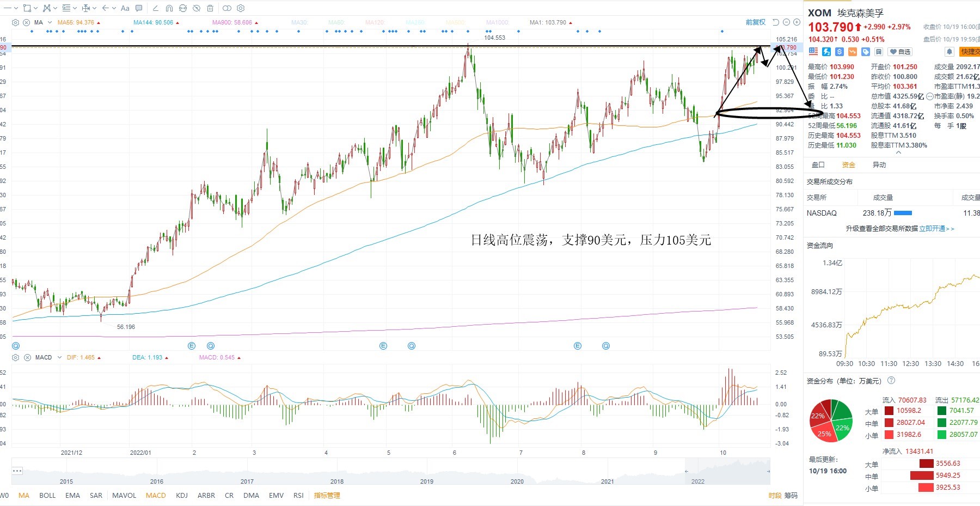This screenshot has height=506, width=980.
Task: Click the orange 快捷交易 button
Action: point(970,51)
